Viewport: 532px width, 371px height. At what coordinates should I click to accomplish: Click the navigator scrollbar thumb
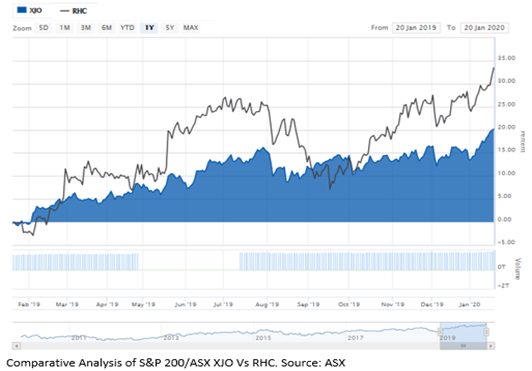463,346
